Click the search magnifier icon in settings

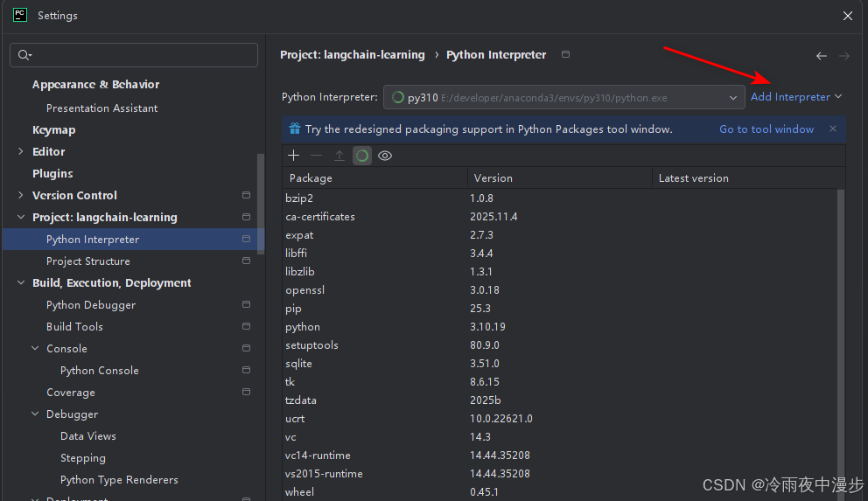(24, 55)
